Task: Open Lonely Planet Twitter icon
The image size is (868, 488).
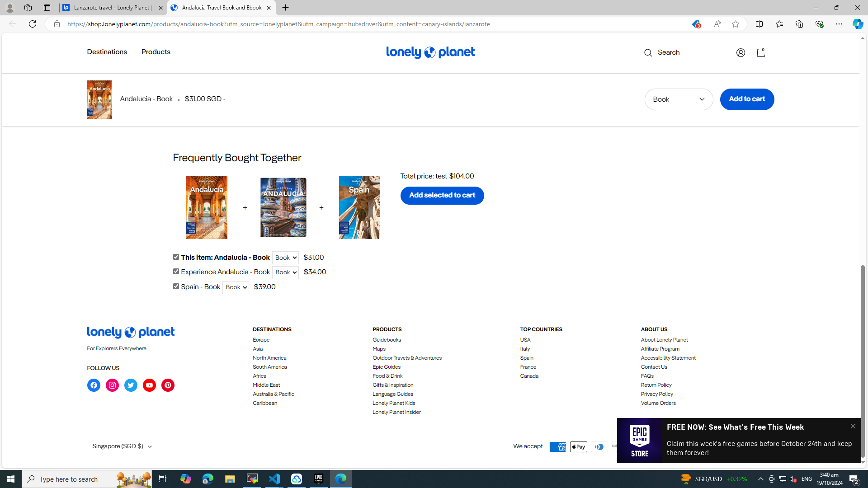Action: tap(131, 385)
